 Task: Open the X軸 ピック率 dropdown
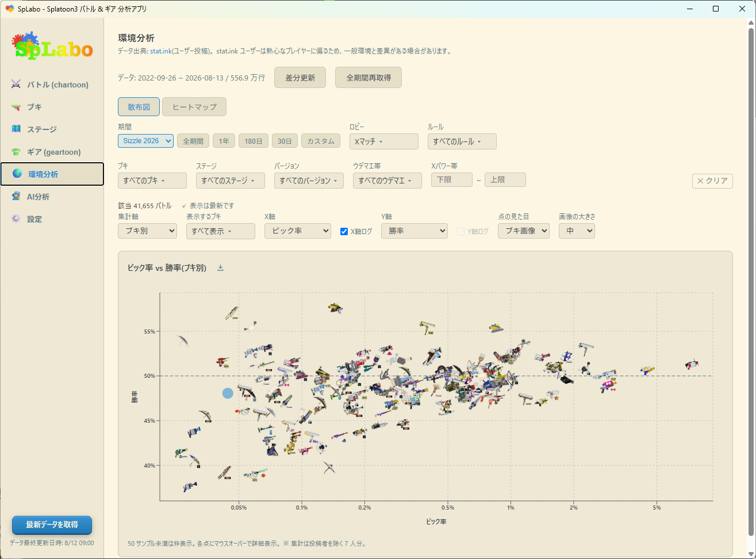tap(297, 231)
